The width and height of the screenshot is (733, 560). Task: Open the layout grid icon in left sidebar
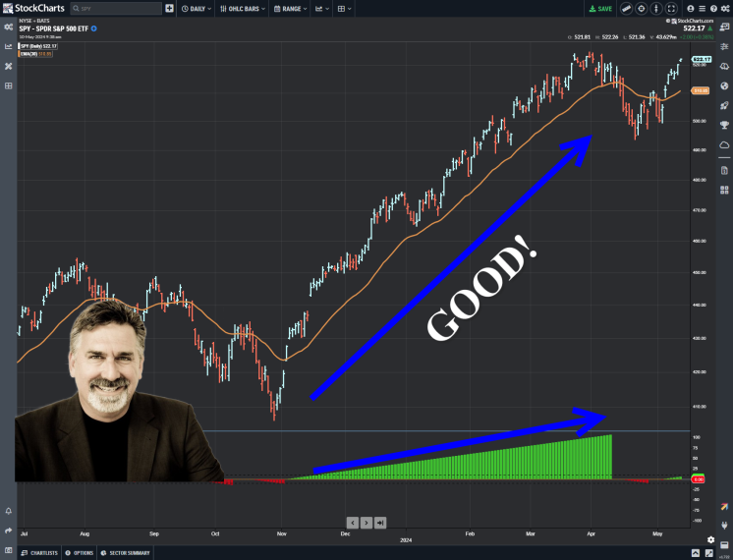(9, 85)
